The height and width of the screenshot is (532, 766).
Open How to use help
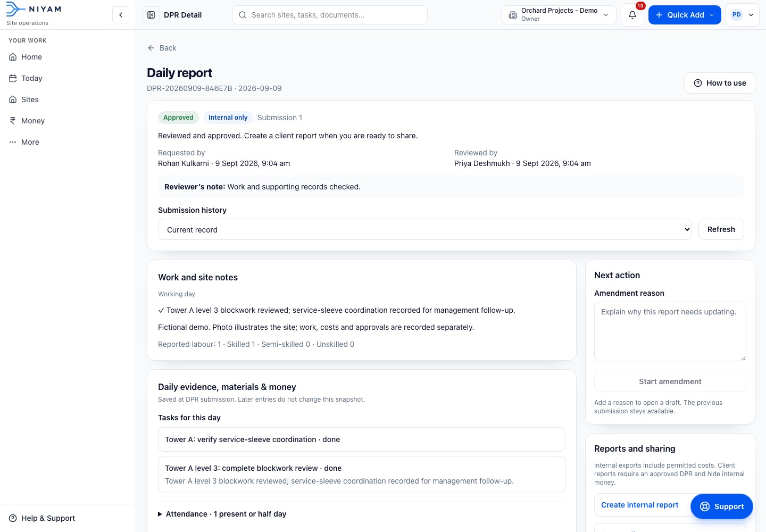720,83
